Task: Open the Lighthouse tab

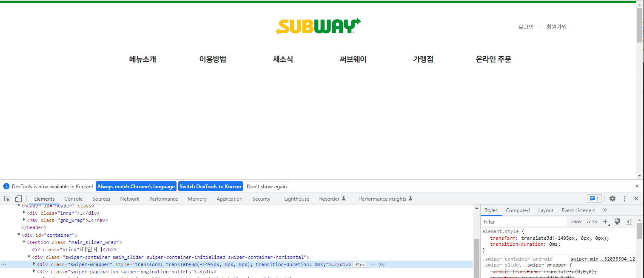Action: [297, 199]
